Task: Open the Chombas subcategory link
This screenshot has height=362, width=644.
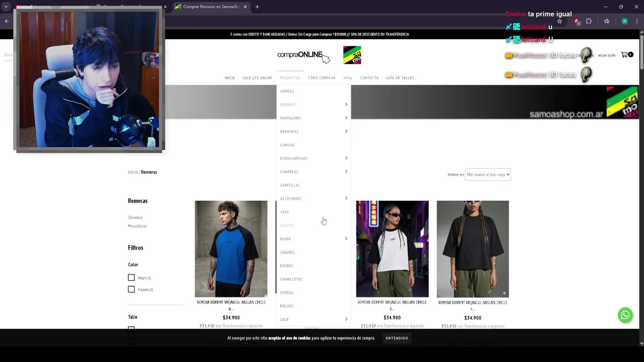Action: [135, 218]
